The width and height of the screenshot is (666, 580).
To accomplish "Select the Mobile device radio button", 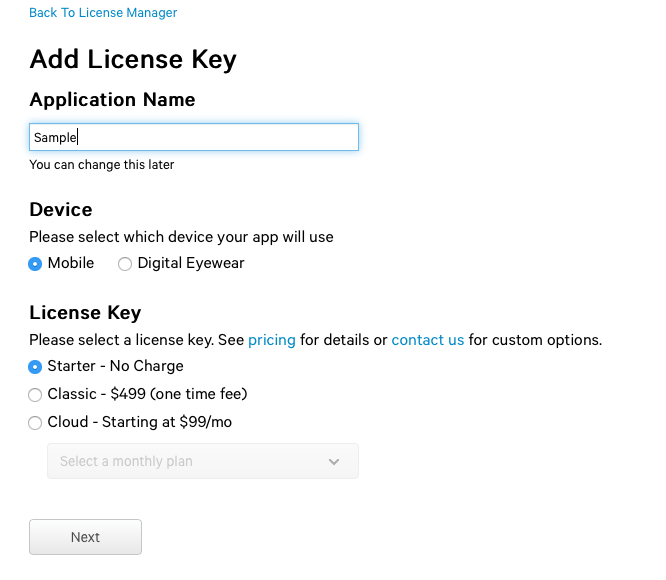I will 36,264.
